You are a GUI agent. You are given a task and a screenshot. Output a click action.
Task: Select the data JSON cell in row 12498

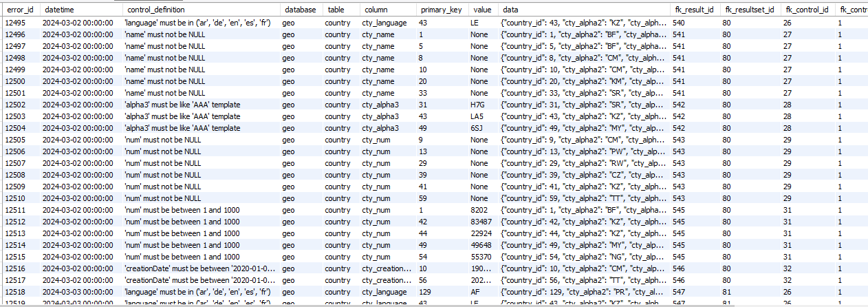coord(584,58)
